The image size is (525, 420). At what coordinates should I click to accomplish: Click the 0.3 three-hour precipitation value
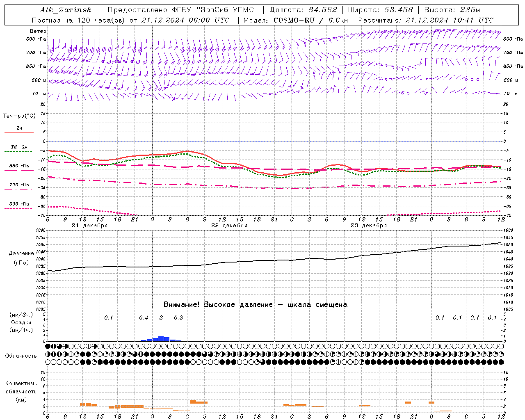click(x=178, y=317)
